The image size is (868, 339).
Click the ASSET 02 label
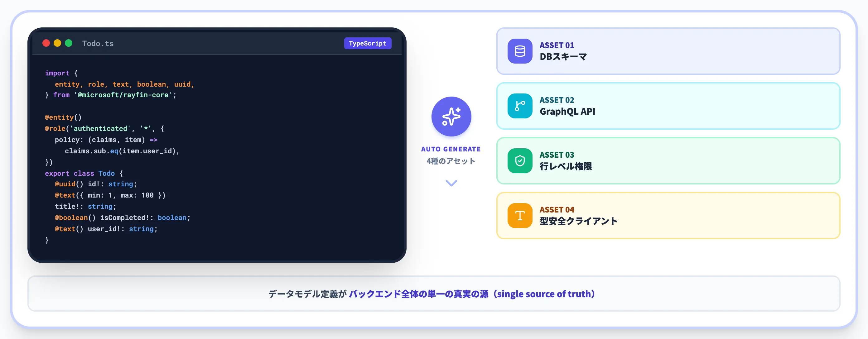pos(557,100)
